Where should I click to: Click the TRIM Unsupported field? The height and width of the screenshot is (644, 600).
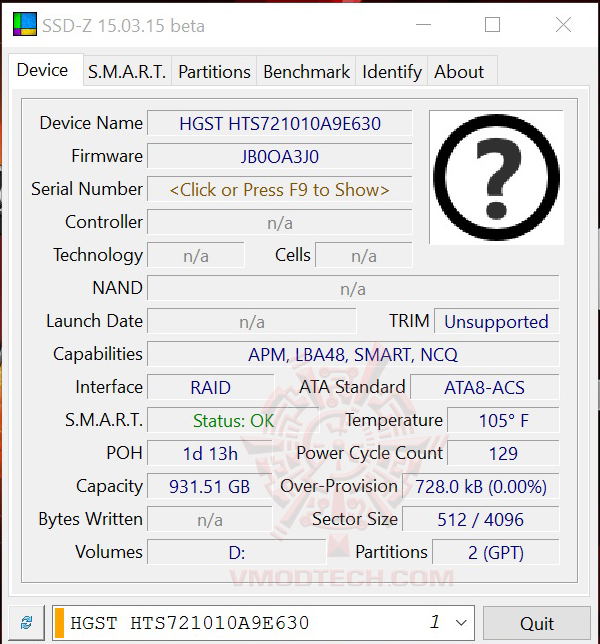[x=496, y=322]
